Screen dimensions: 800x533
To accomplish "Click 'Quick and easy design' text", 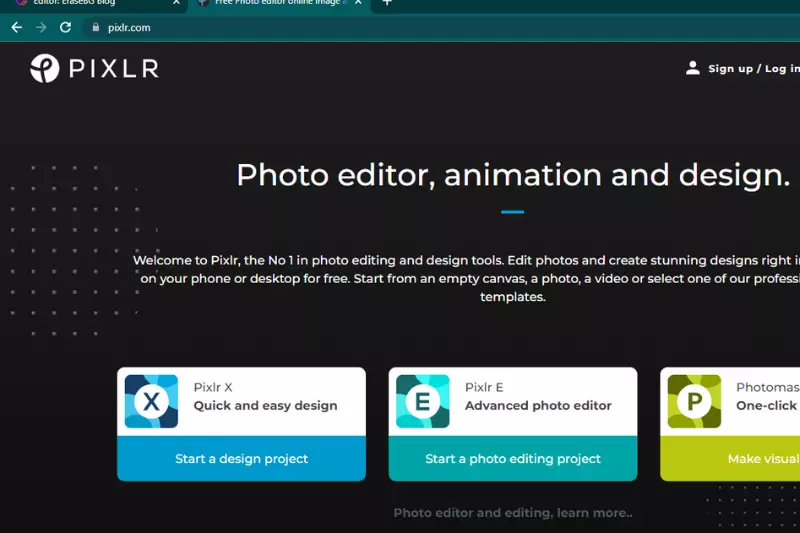I will pyautogui.click(x=265, y=406).
